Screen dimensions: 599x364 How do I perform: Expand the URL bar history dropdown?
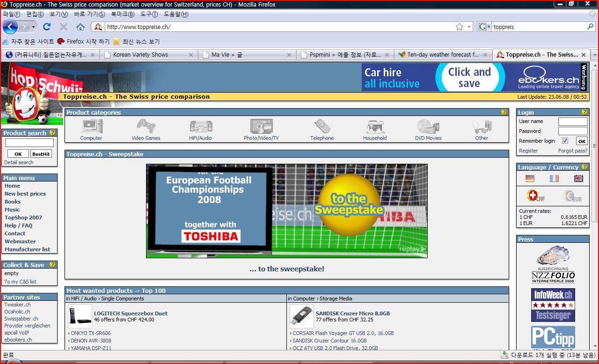[x=469, y=27]
